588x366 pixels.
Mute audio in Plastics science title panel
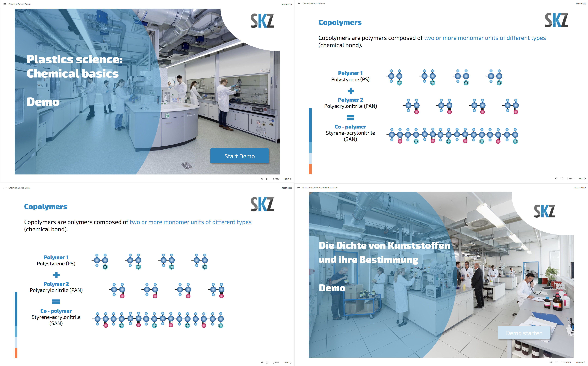pos(262,179)
